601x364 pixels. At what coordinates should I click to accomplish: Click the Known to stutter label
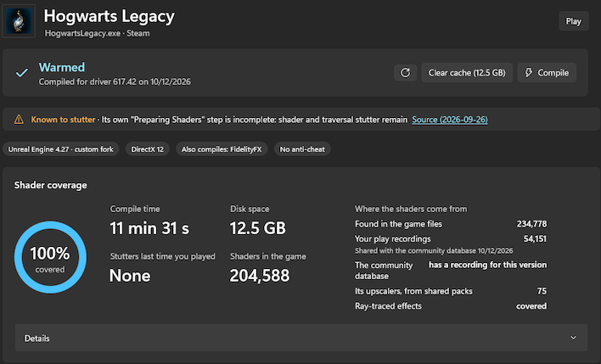[x=63, y=120]
